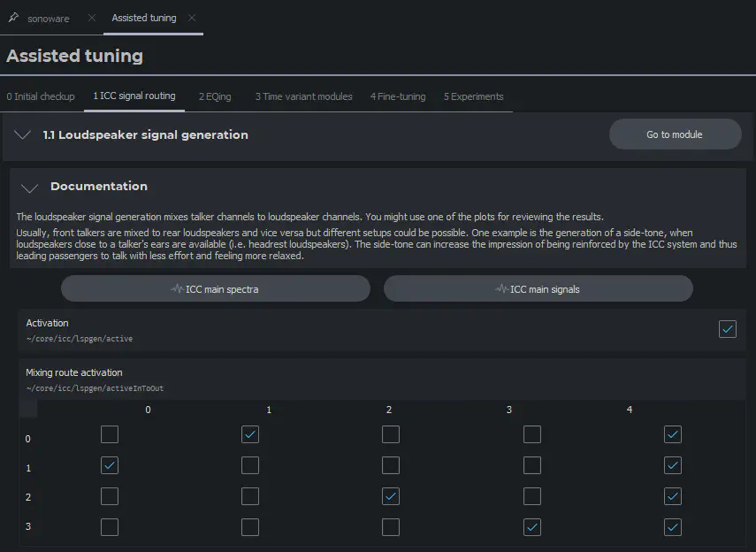Uncheck mixing route row 1 column 0

click(x=110, y=465)
